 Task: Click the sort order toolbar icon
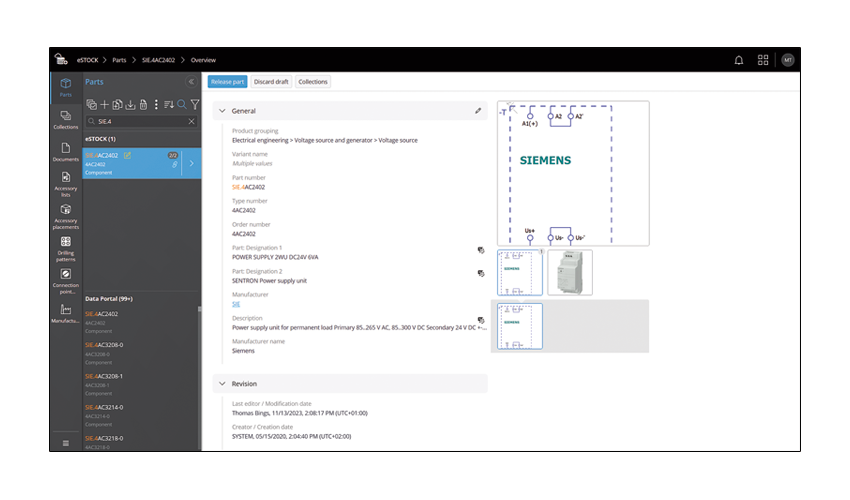click(x=169, y=104)
